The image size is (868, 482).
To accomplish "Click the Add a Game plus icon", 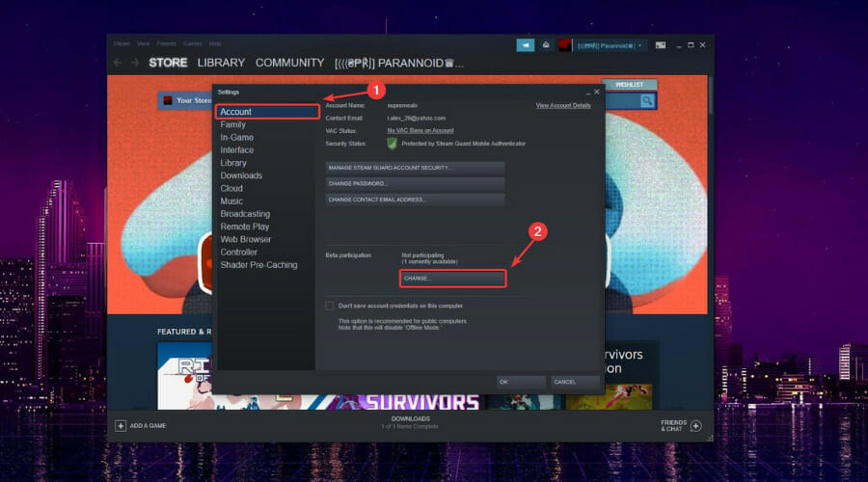I will [121, 425].
